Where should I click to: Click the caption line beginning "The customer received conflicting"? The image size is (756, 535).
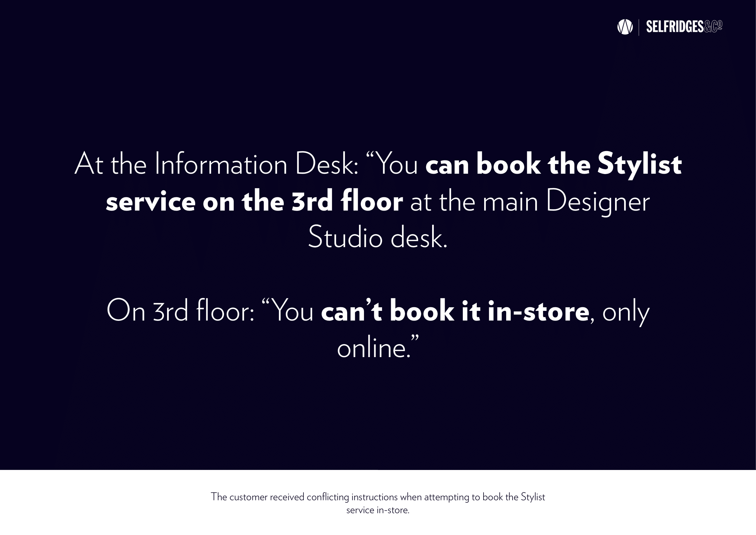pos(378,497)
